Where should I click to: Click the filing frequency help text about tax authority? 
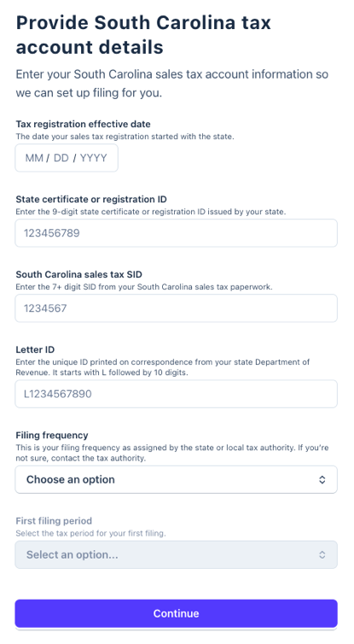172,453
